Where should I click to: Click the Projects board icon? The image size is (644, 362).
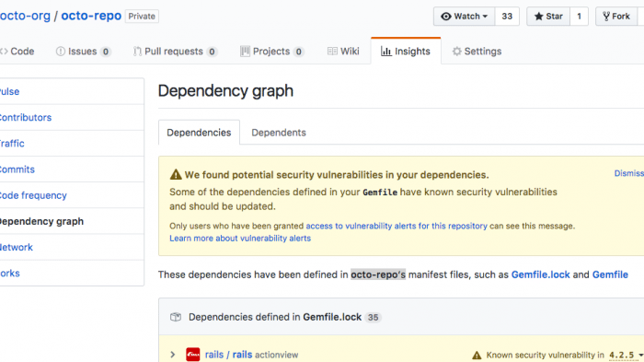point(245,52)
